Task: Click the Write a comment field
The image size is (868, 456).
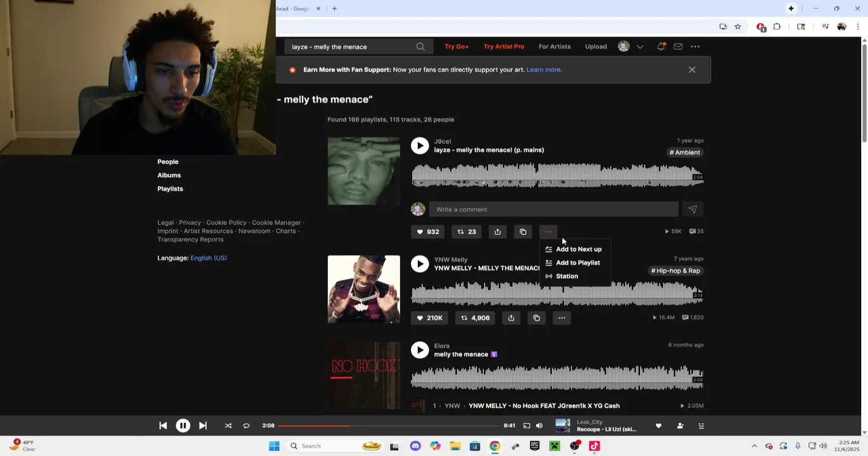Action: click(x=553, y=210)
